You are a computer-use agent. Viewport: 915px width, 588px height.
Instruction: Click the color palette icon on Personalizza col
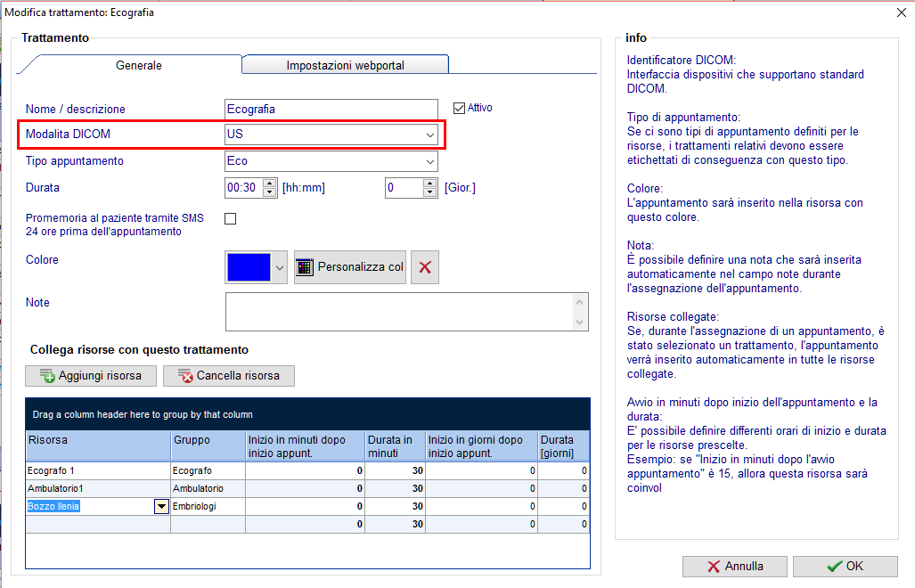305,267
